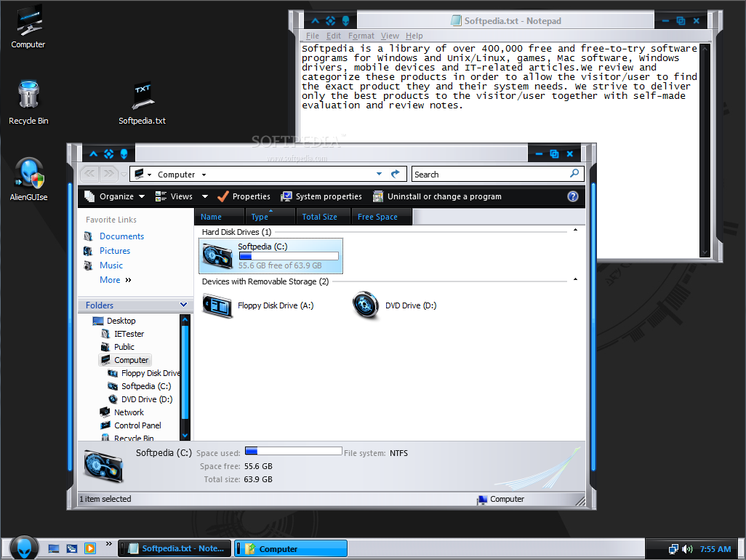This screenshot has height=560, width=746.
Task: Click Explorer Back navigation button
Action: [x=89, y=174]
